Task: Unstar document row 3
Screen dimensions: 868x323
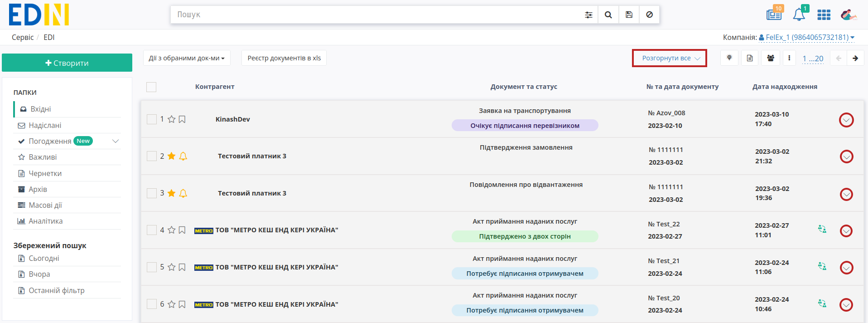Action: click(x=171, y=193)
